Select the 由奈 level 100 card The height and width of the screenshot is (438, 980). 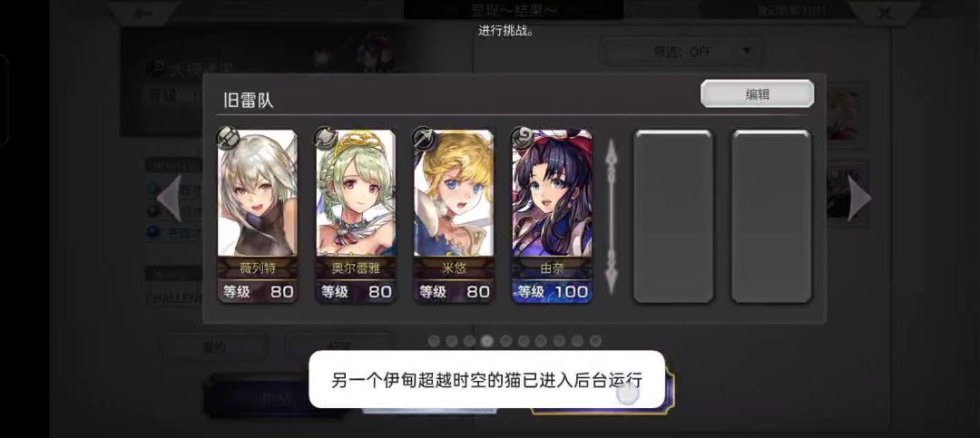pyautogui.click(x=552, y=216)
